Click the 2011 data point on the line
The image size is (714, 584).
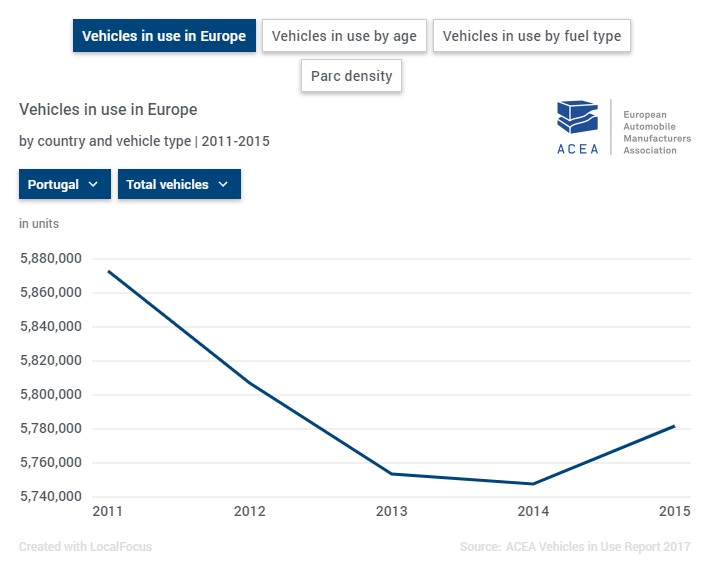pyautogui.click(x=108, y=271)
